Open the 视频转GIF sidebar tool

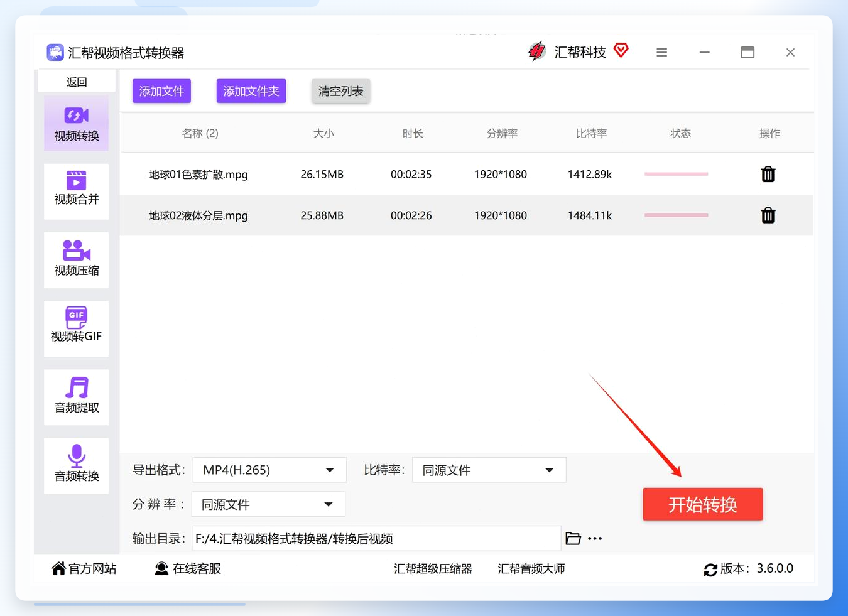pos(76,328)
